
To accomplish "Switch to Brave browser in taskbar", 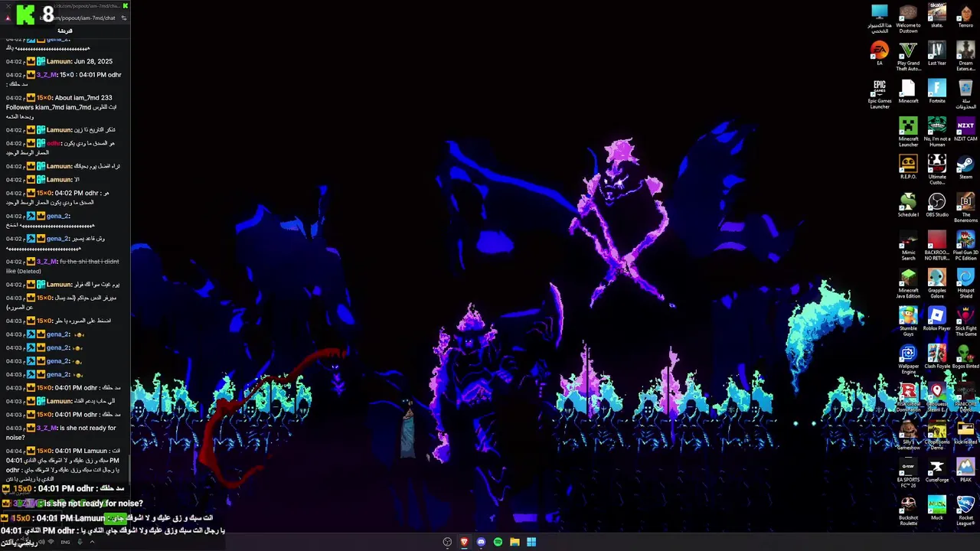I will (464, 542).
